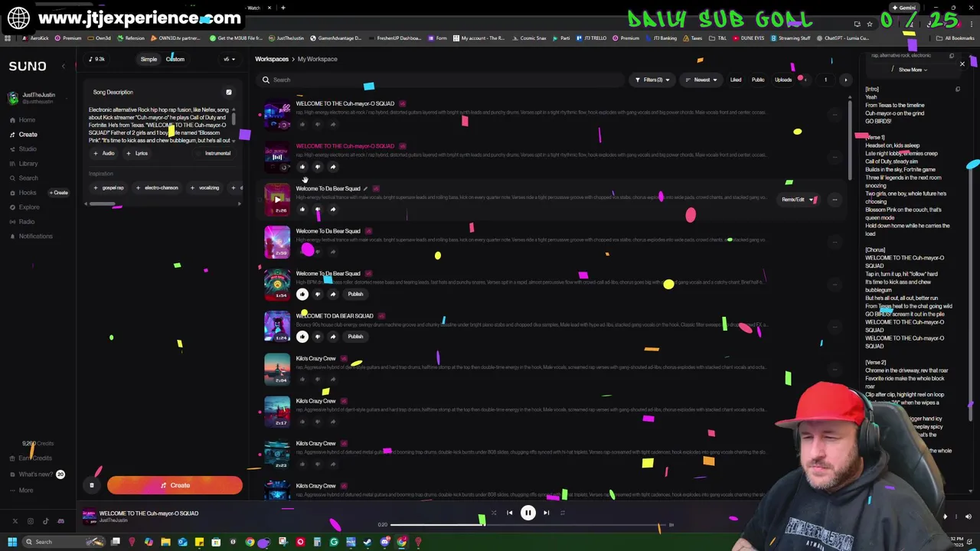Toggle the Uploads filter
The height and width of the screenshot is (551, 980).
783,80
